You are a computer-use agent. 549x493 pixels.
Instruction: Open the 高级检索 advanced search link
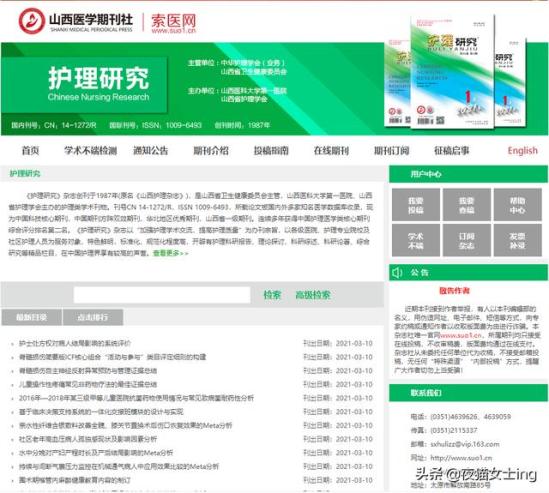(313, 295)
